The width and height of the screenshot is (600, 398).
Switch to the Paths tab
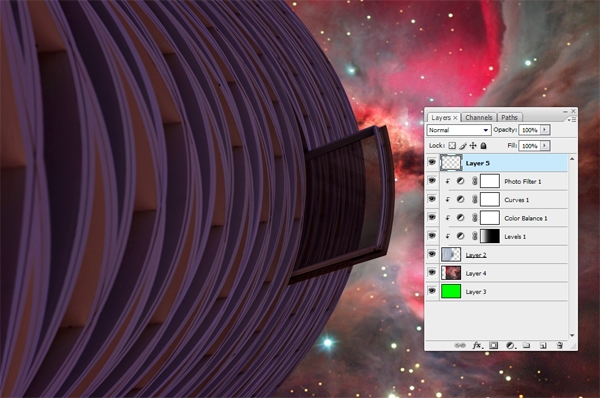[509, 117]
